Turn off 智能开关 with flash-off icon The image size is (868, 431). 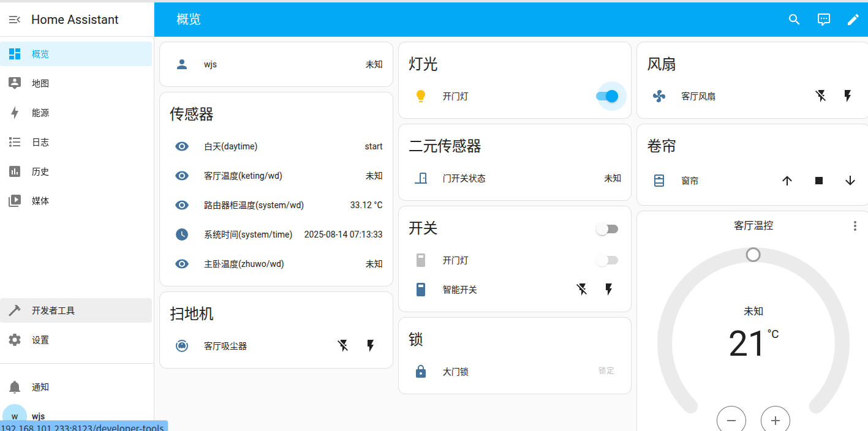click(582, 290)
